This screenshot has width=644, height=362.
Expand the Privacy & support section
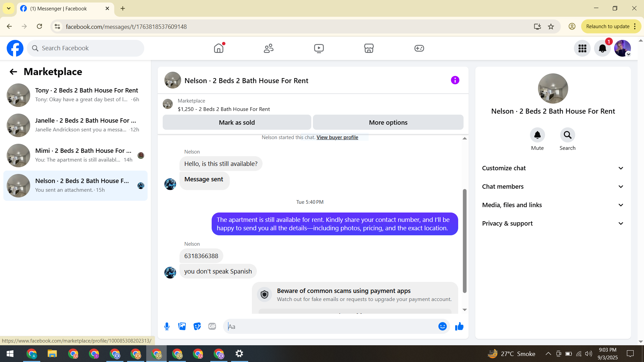[553, 224]
